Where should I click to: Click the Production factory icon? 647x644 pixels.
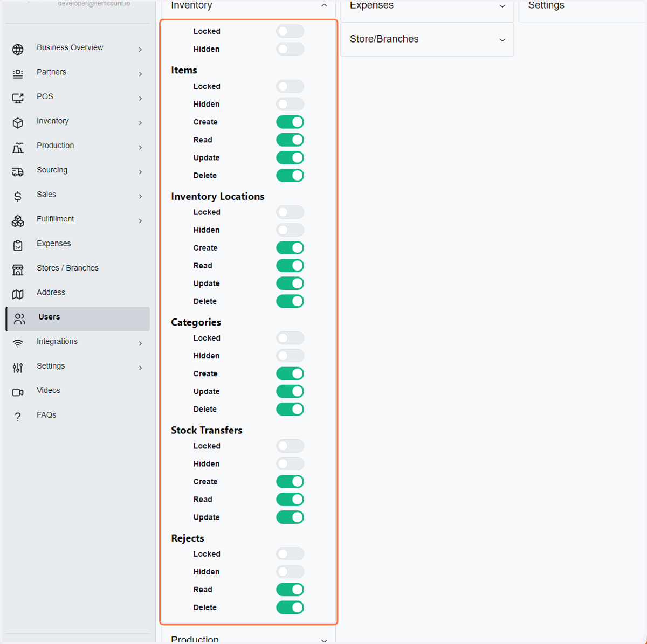[18, 148]
